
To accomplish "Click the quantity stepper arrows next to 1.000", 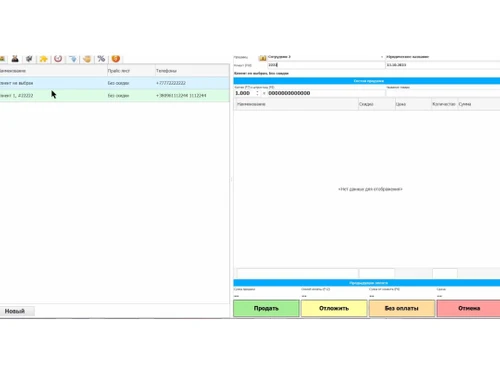I will (x=257, y=93).
